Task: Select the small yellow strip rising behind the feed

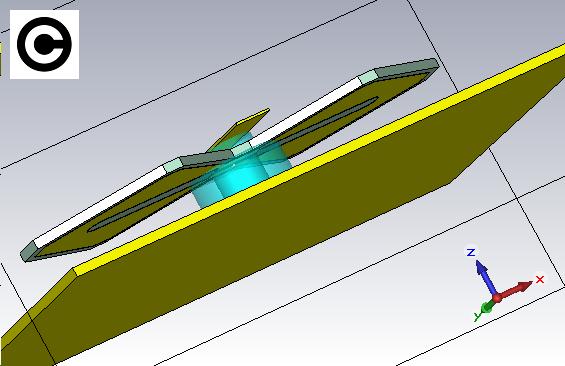Action: (x=239, y=130)
